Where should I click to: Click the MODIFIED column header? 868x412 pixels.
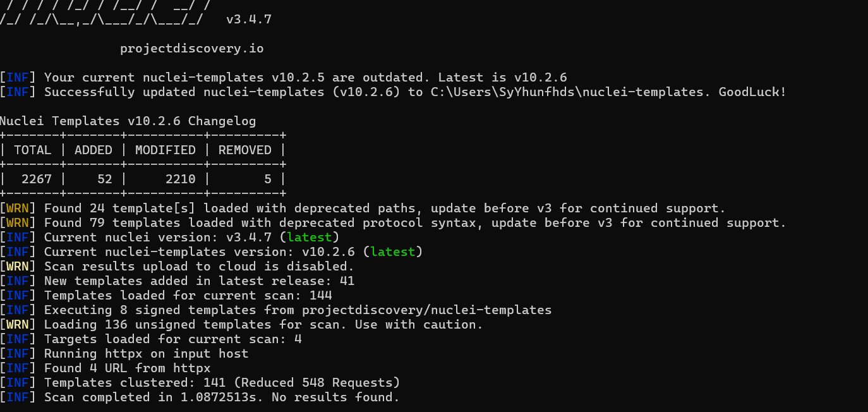166,150
